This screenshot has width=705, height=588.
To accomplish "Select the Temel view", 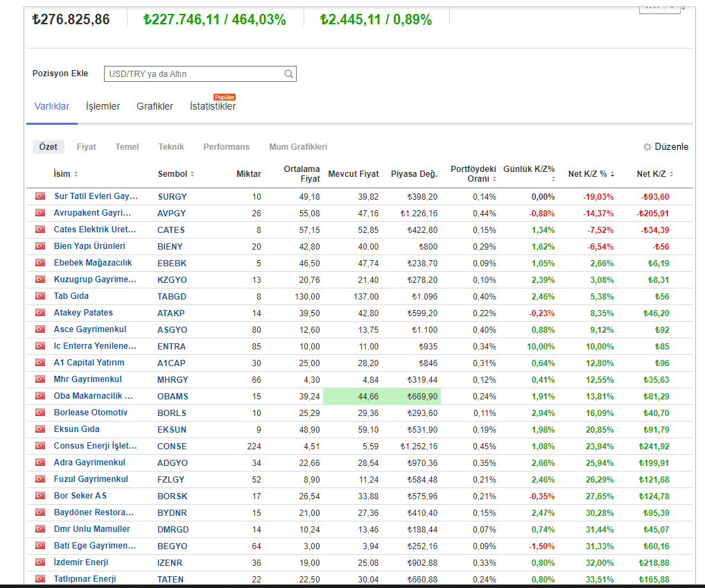I will pyautogui.click(x=128, y=147).
